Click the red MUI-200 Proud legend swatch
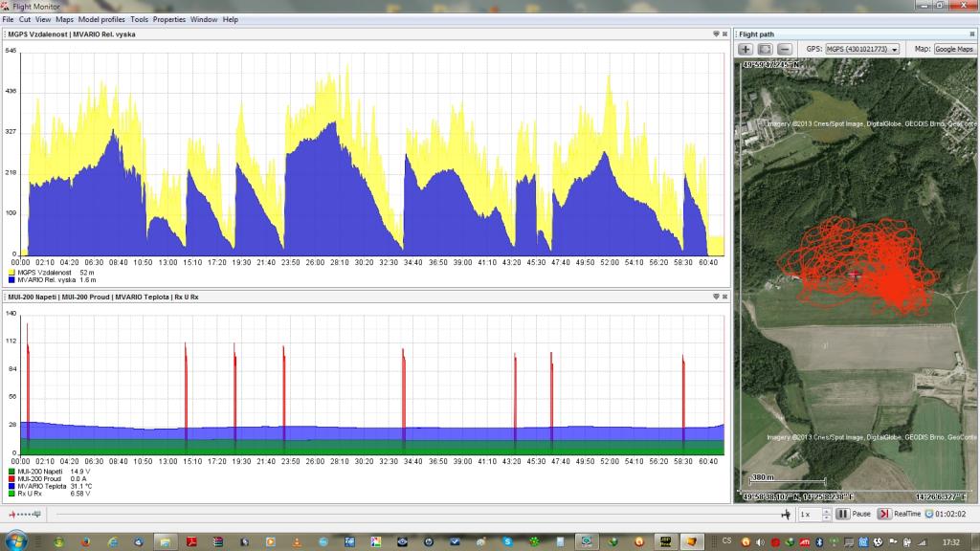980x551 pixels. click(11, 478)
